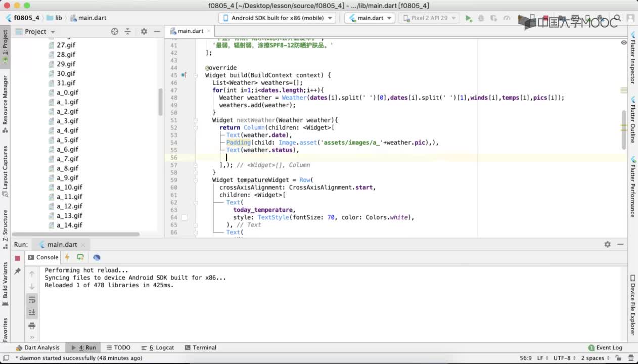This screenshot has width=638, height=364.
Task: Click the hot restart icon in Run panel
Action: tap(80, 257)
